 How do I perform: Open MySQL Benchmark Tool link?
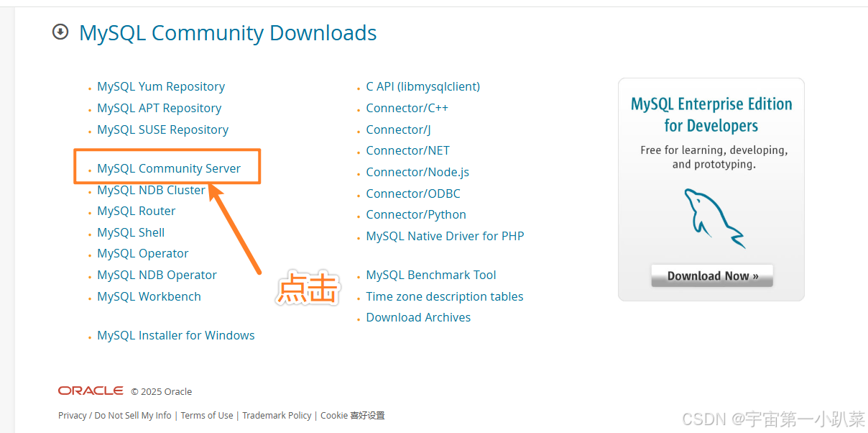[x=431, y=275]
